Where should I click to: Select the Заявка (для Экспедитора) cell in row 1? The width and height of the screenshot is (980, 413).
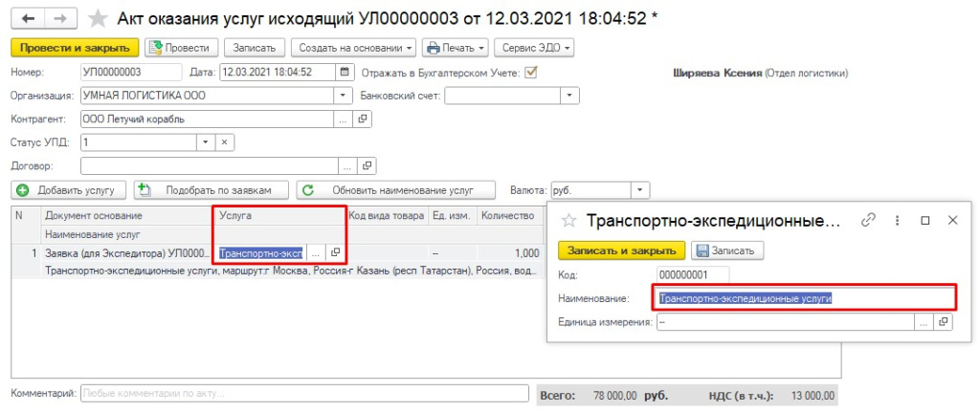click(127, 252)
